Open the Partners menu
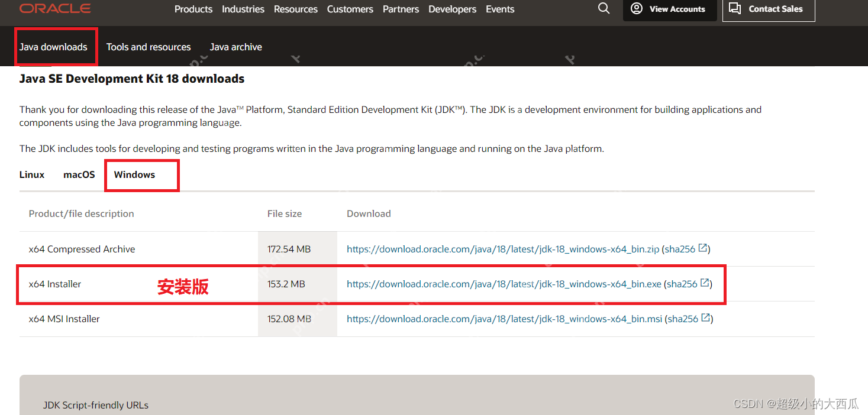 [x=401, y=9]
